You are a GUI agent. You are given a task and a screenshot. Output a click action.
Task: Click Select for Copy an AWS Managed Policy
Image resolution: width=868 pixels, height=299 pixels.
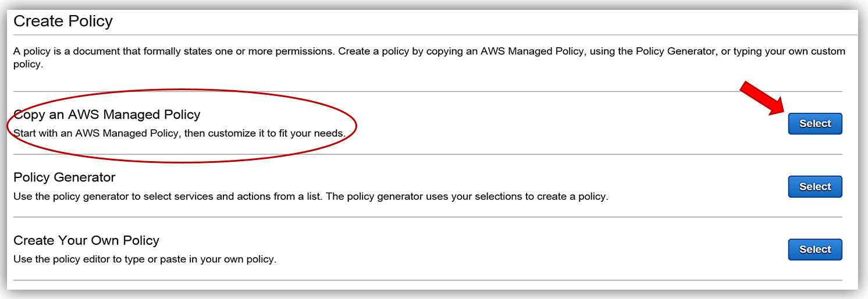click(x=814, y=123)
